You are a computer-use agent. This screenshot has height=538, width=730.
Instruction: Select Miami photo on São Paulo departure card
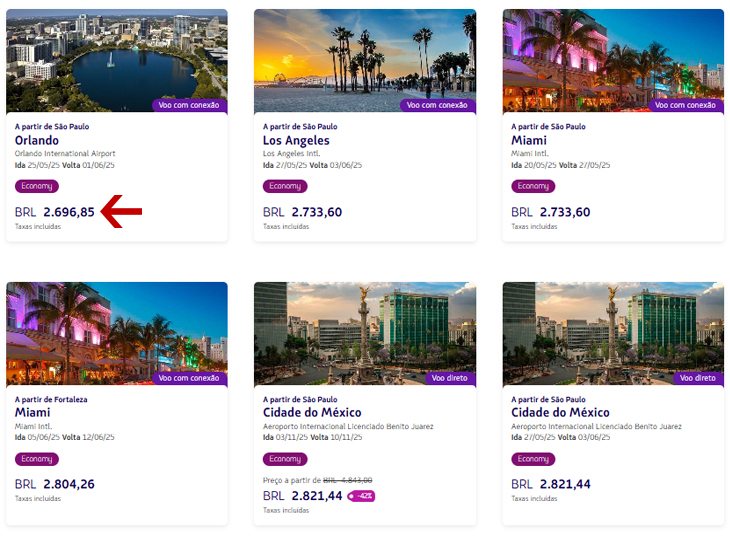pyautogui.click(x=613, y=58)
